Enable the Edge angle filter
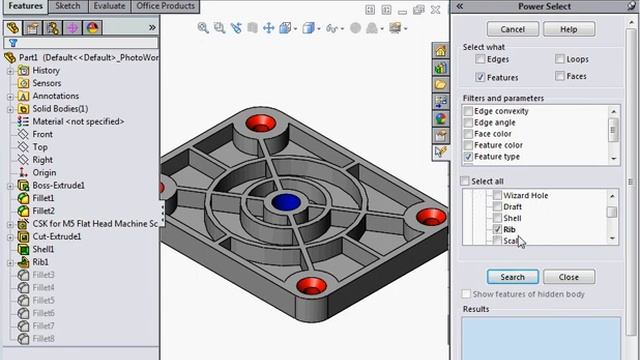This screenshot has height=360, width=640. (468, 122)
